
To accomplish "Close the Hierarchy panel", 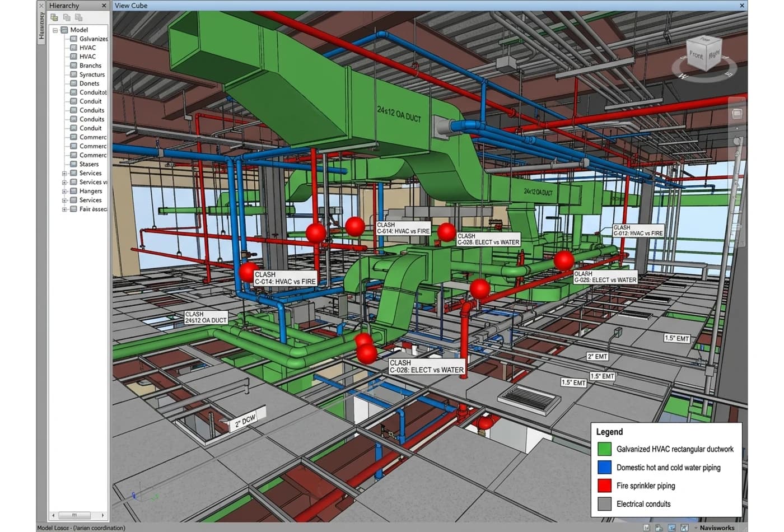I will click(104, 6).
